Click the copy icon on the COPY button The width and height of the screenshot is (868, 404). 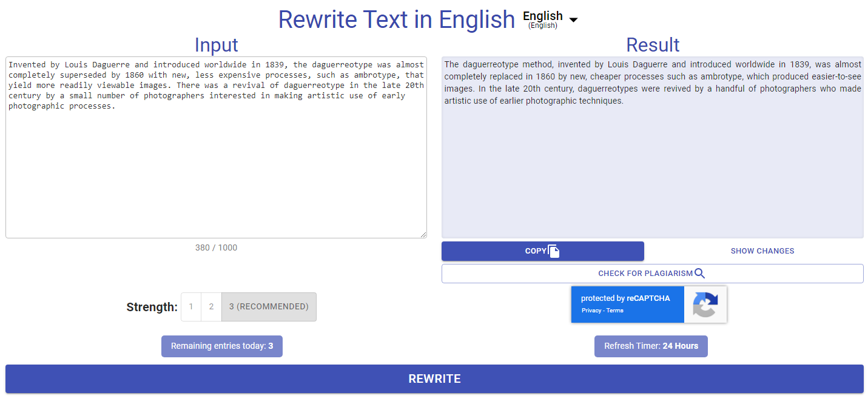(554, 251)
